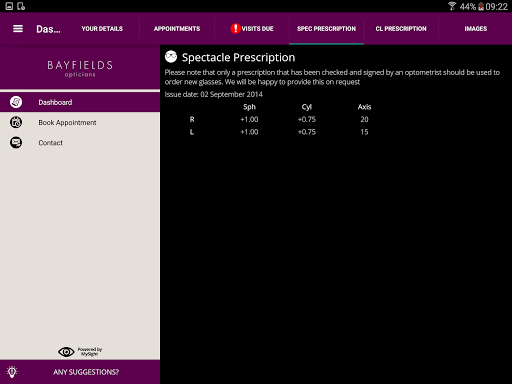The image size is (512, 384).
Task: Tap the red alert icon on Visits Due
Action: (235, 29)
